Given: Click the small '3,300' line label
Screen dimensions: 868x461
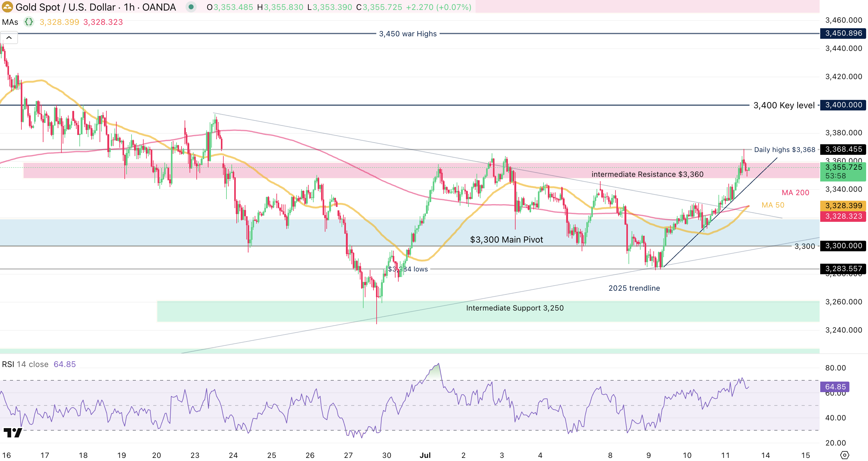Looking at the screenshot, I should (x=804, y=246).
